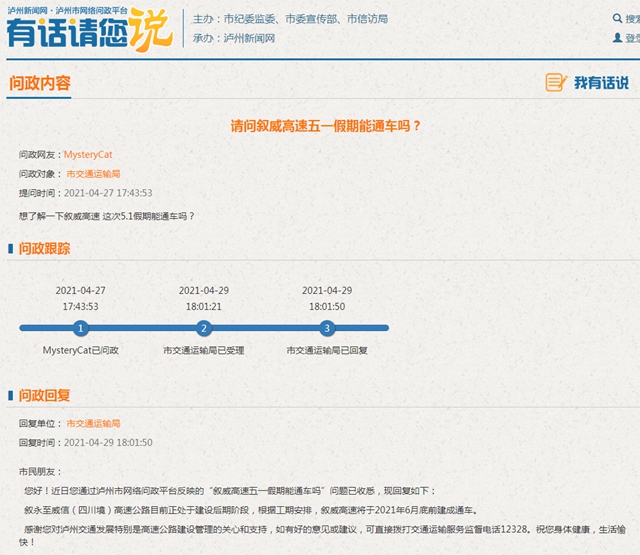
Task: Click the 市交通运输局已回复 timeline label
Action: [327, 350]
